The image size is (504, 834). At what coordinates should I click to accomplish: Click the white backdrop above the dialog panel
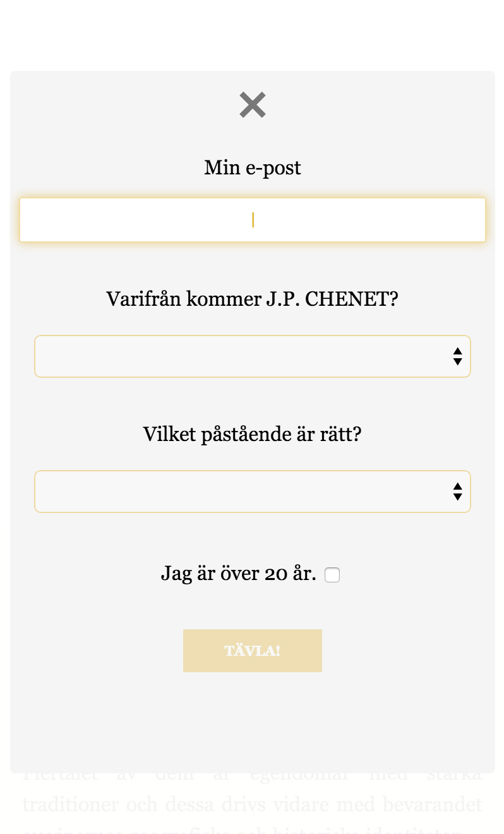253,35
